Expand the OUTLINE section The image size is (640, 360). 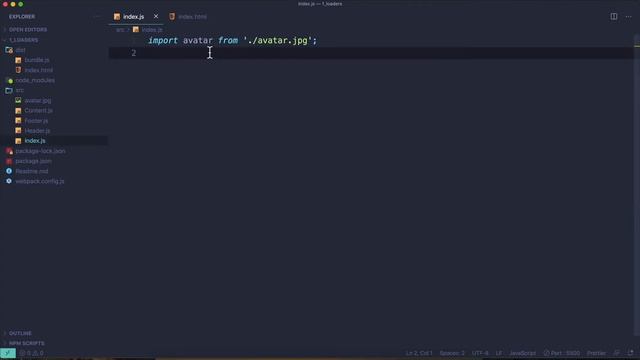click(20, 333)
